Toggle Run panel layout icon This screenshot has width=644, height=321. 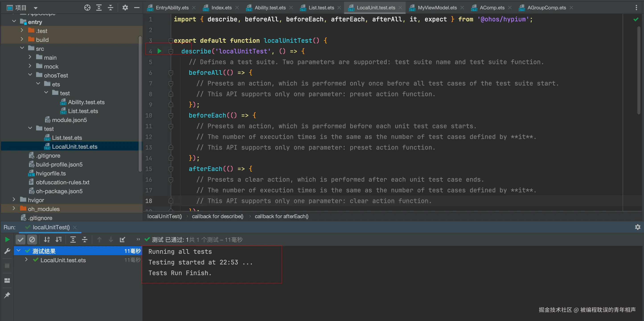(7, 280)
